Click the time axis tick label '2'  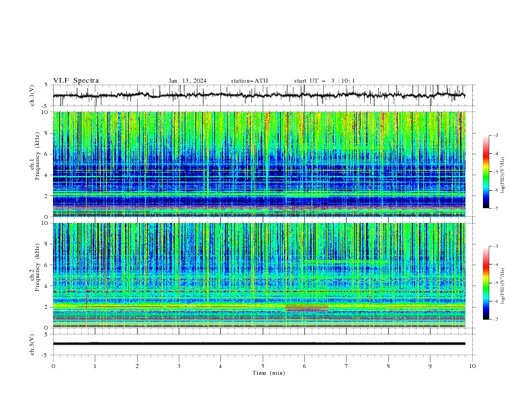(x=137, y=366)
